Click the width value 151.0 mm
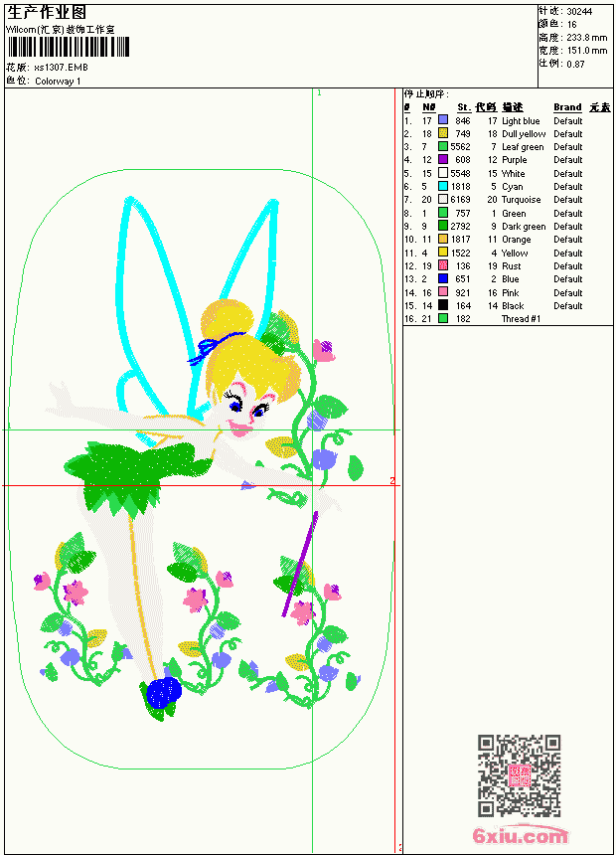This screenshot has width=616, height=855. 587,51
